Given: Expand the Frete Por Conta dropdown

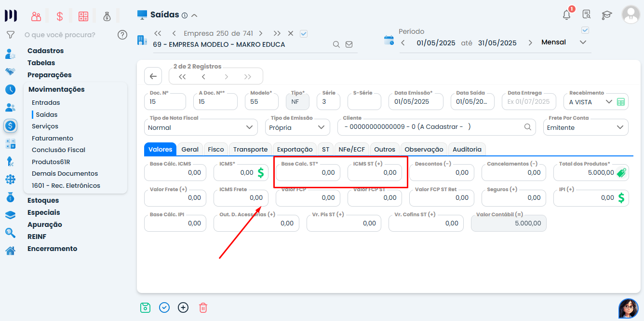Looking at the screenshot, I should 586,127.
